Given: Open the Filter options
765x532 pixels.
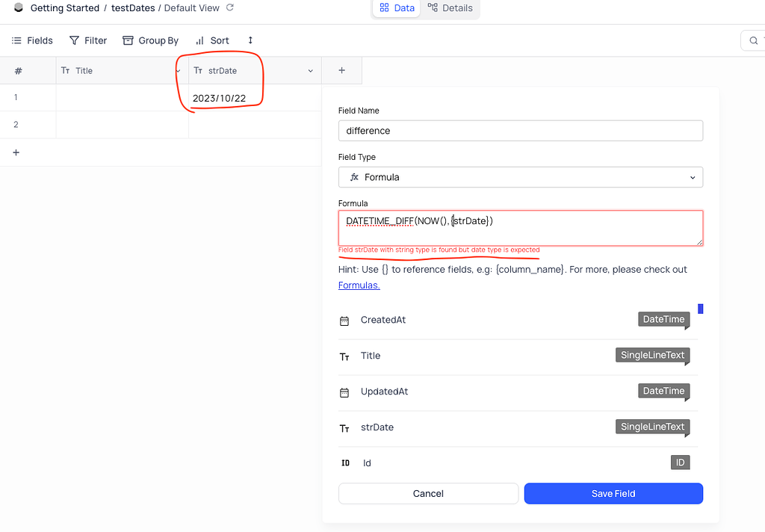Looking at the screenshot, I should pyautogui.click(x=88, y=40).
